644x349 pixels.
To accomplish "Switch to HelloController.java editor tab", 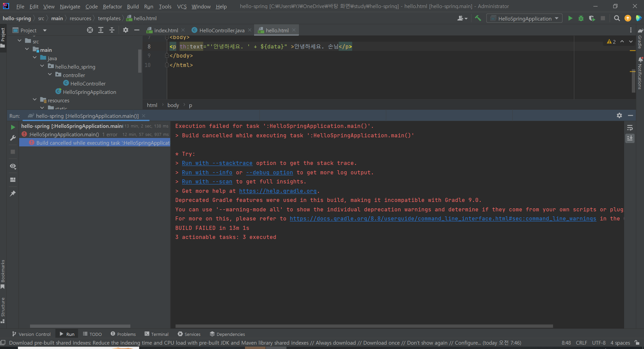I will (x=221, y=30).
